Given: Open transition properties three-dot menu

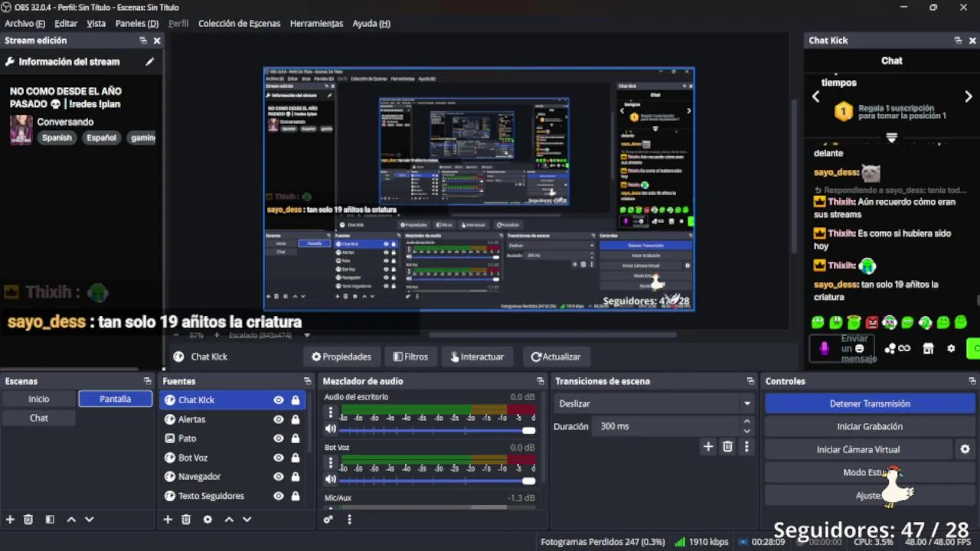Looking at the screenshot, I should click(x=746, y=446).
